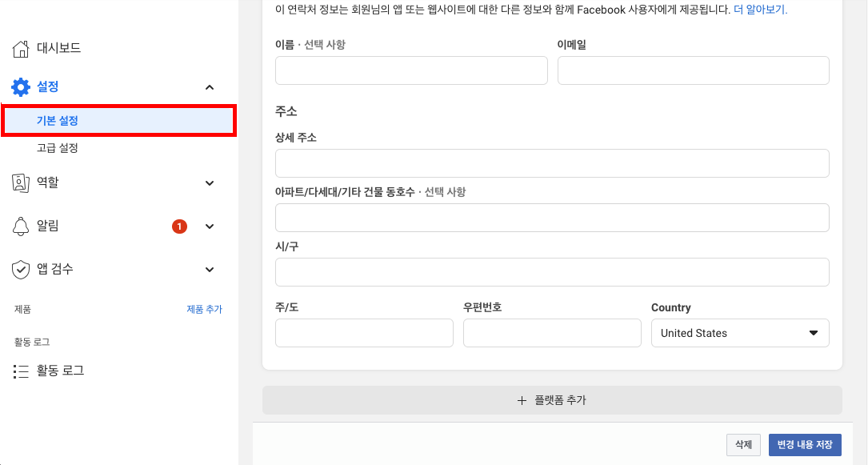Click the App Review shield icon
The height and width of the screenshot is (465, 868).
21,270
